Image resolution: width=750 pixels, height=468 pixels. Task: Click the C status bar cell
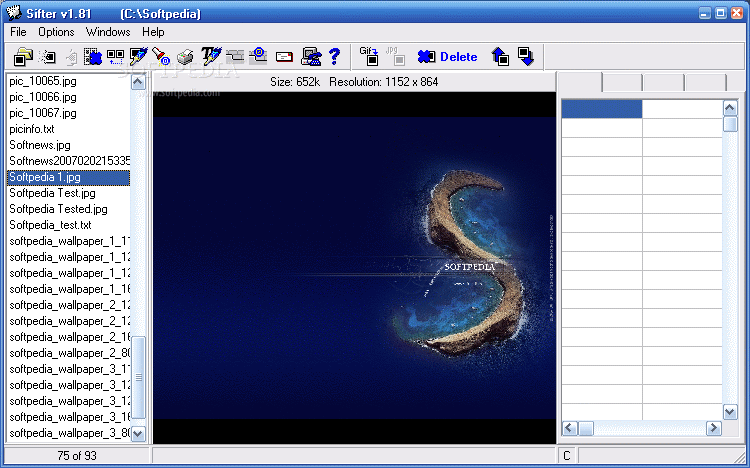tap(567, 456)
